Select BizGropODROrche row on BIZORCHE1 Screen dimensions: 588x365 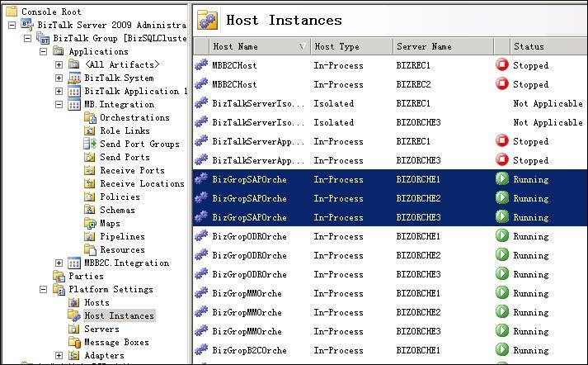(x=390, y=236)
